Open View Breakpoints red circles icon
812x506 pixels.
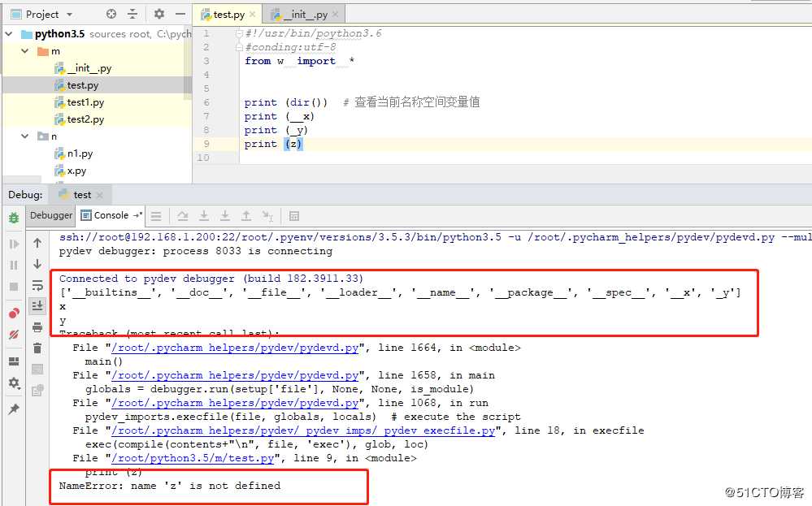pos(14,313)
